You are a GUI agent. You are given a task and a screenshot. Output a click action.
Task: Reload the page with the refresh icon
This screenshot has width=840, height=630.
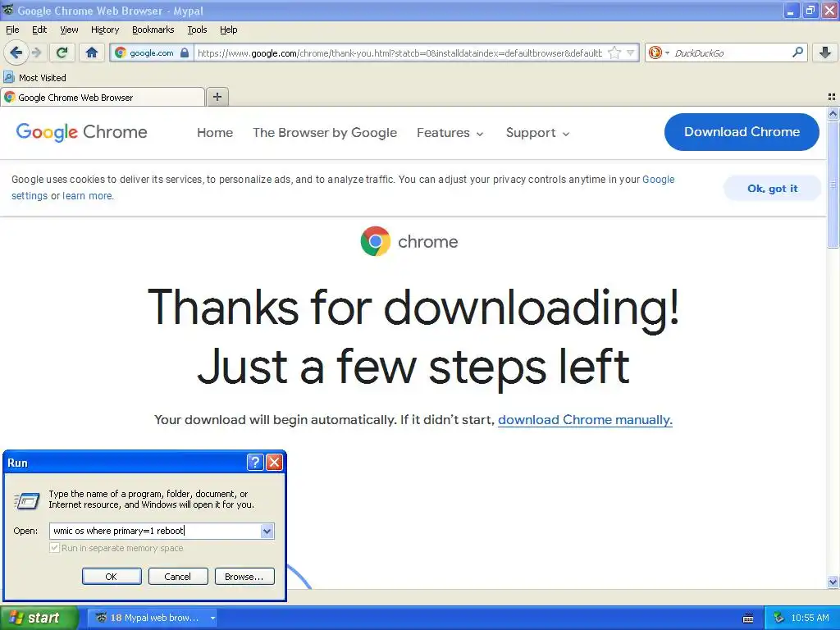click(62, 52)
